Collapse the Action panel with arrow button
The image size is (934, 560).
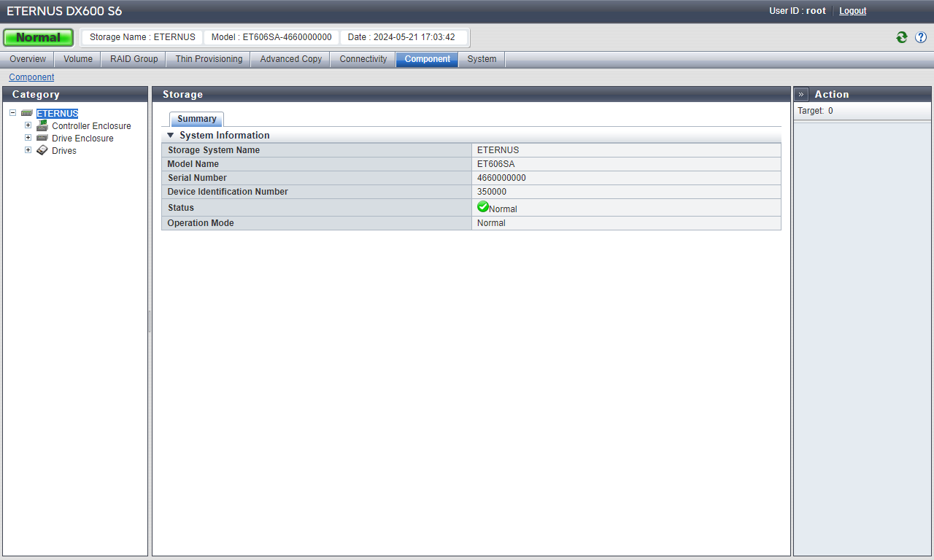coord(801,94)
